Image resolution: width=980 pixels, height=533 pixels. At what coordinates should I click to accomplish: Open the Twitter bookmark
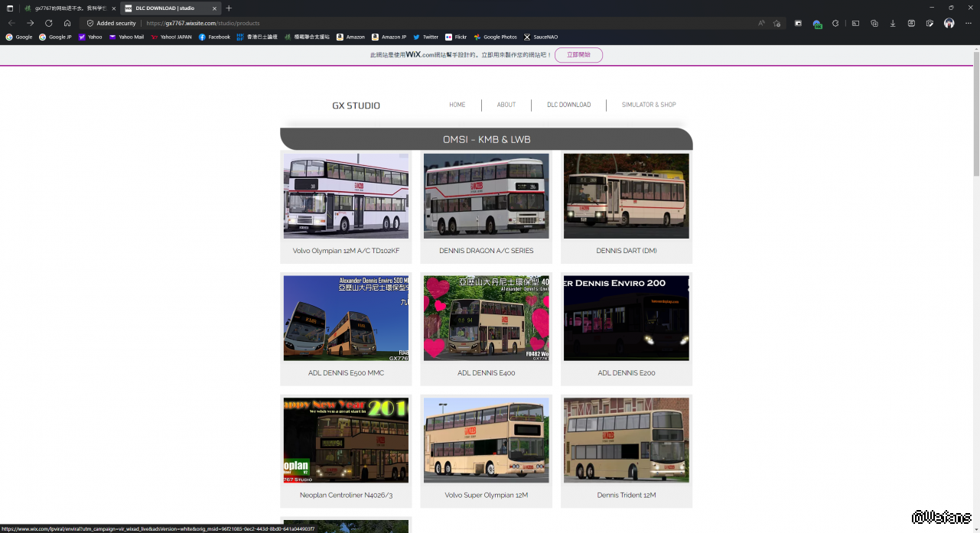(426, 37)
